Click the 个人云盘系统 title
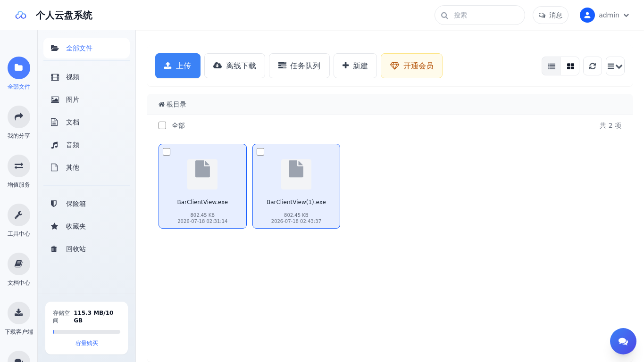The image size is (644, 362). point(64,16)
